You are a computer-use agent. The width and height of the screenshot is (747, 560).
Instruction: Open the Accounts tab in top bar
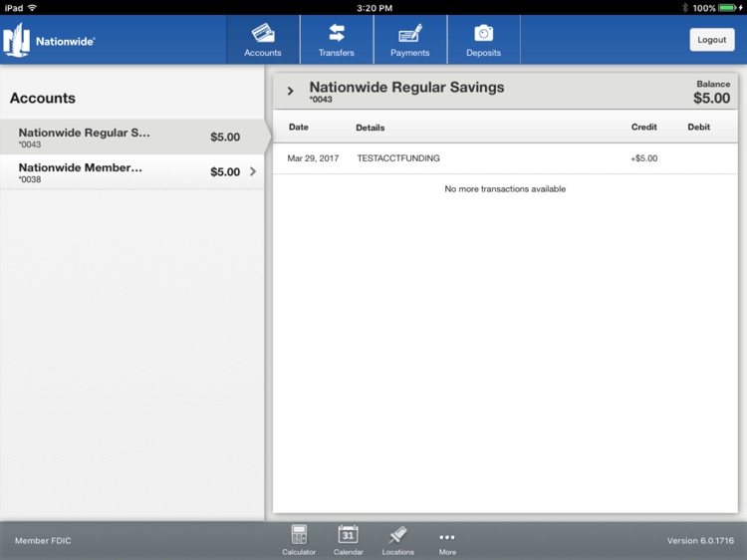coord(263,40)
